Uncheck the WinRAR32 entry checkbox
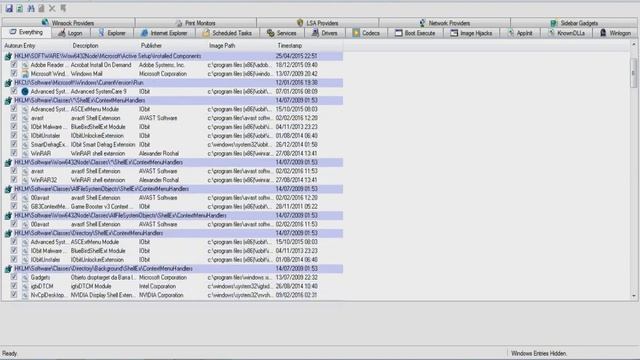 click(x=14, y=180)
